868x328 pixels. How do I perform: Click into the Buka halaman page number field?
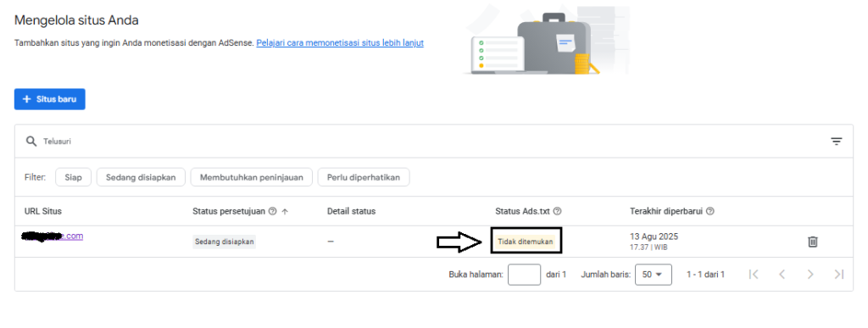coord(524,275)
